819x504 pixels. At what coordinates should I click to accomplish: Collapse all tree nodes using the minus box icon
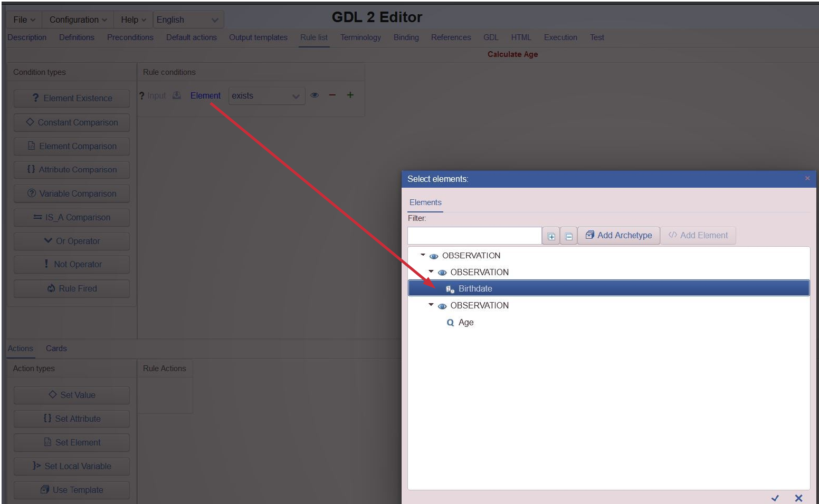[x=568, y=236]
